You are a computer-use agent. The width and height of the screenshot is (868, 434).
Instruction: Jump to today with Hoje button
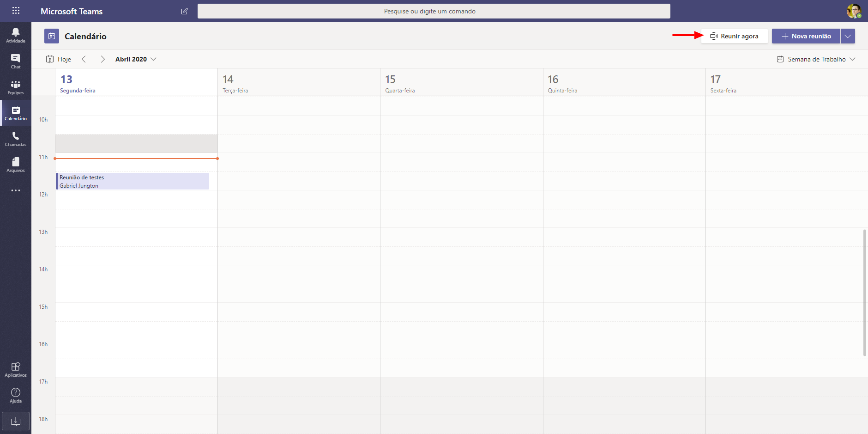click(x=59, y=59)
